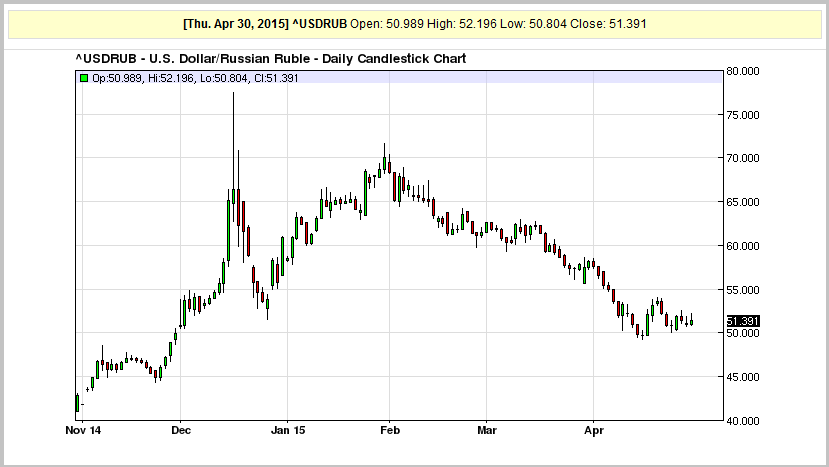Click 'Close: 51.391' in the header bar
This screenshot has width=829, height=467.
tap(608, 24)
